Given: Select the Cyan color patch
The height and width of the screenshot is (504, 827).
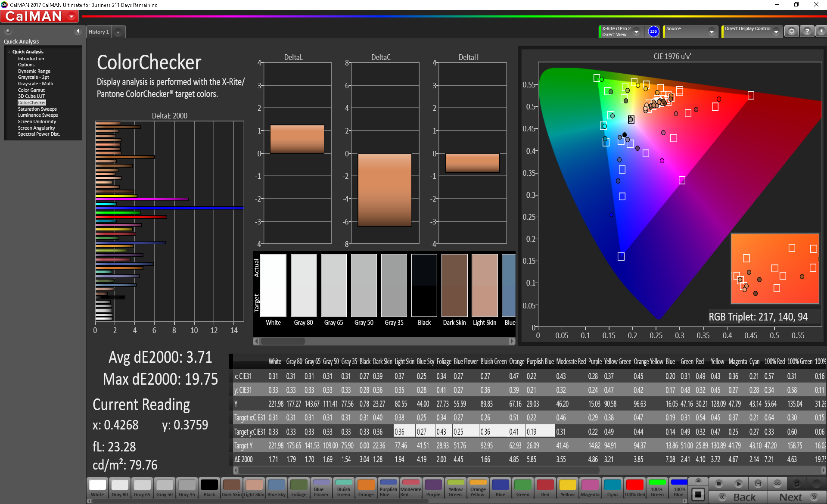Looking at the screenshot, I should coord(612,488).
